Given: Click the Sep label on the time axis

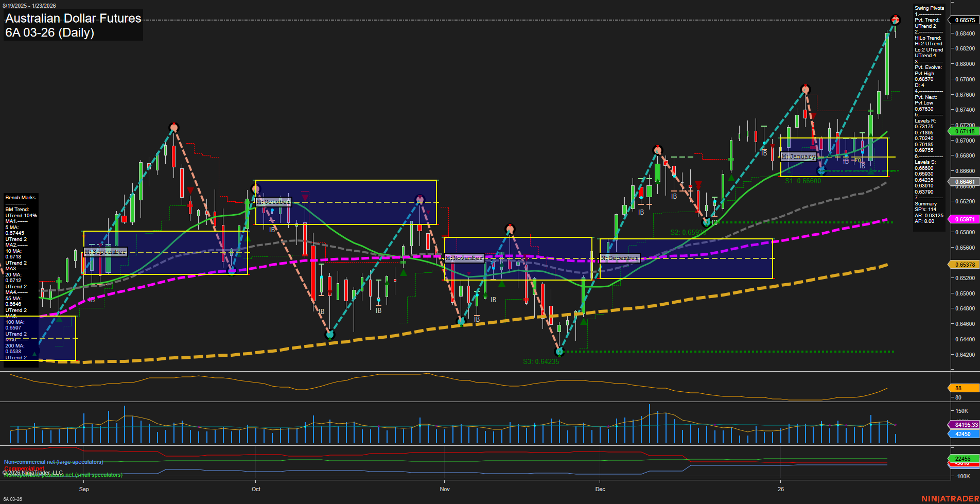Looking at the screenshot, I should (x=84, y=489).
